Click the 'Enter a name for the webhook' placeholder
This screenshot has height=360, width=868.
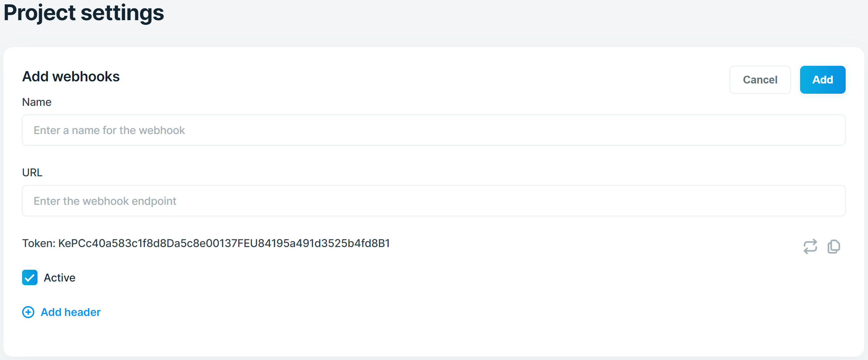click(x=109, y=130)
